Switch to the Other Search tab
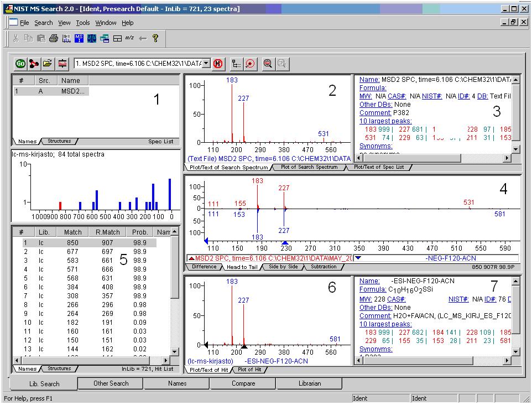Screen dimensions: 532x405 pos(111,383)
